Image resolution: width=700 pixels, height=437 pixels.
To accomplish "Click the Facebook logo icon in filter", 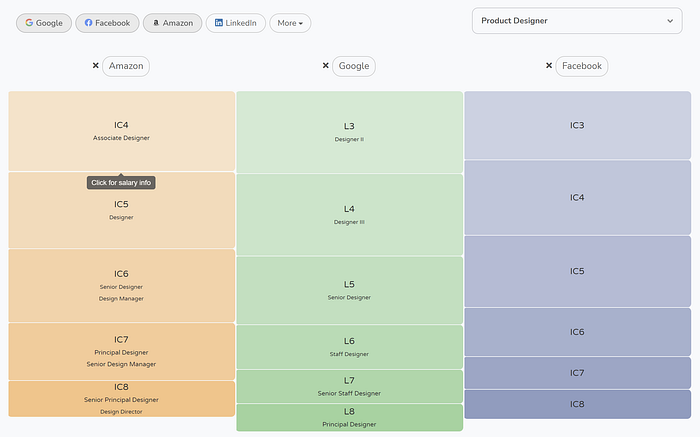I will 88,22.
